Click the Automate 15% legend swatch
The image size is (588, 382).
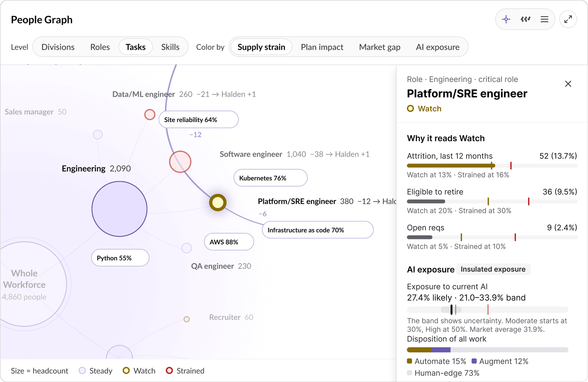(409, 361)
